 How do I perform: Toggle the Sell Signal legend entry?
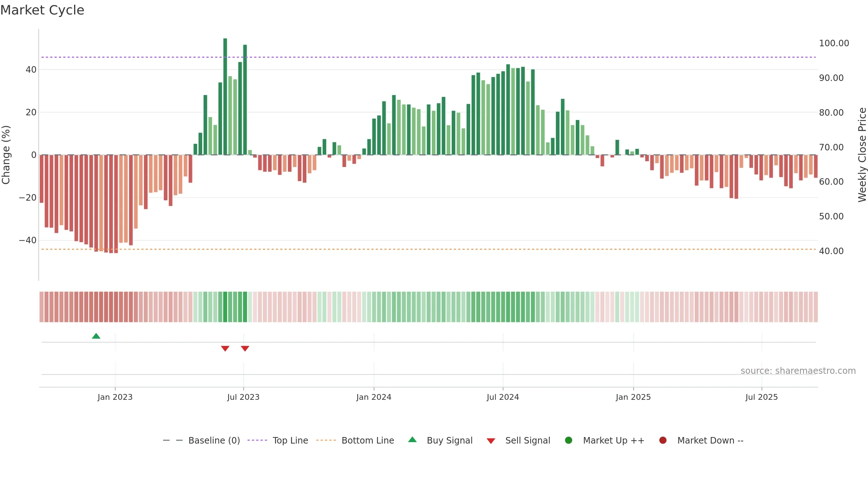click(x=518, y=440)
